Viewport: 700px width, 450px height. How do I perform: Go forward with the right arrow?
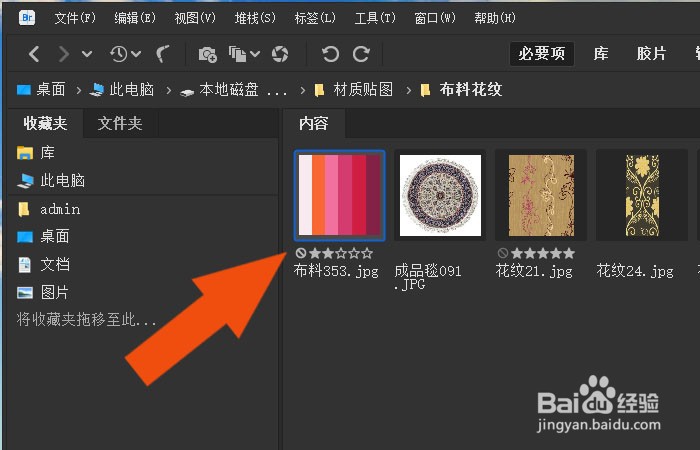click(64, 54)
